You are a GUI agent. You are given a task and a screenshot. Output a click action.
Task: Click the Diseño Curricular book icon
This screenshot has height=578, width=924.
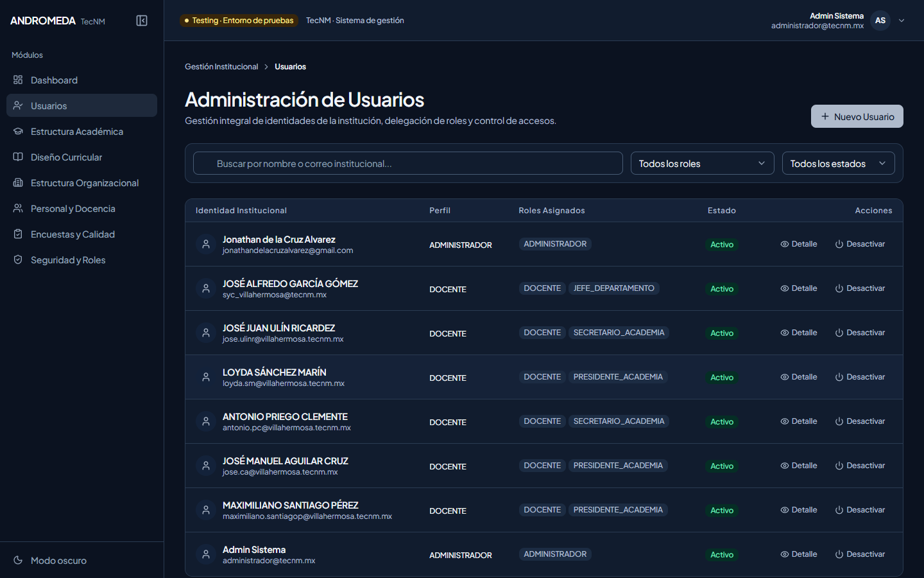click(x=18, y=157)
